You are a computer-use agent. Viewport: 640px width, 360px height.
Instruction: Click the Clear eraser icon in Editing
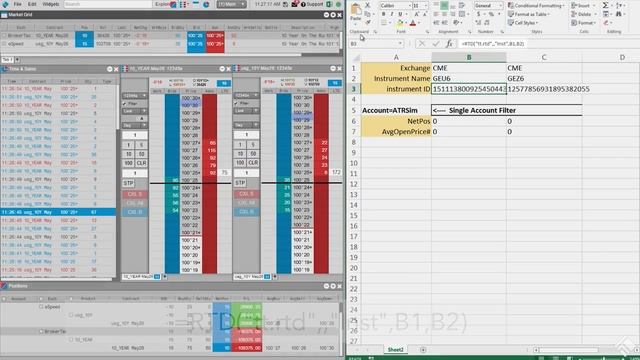[x=606, y=23]
